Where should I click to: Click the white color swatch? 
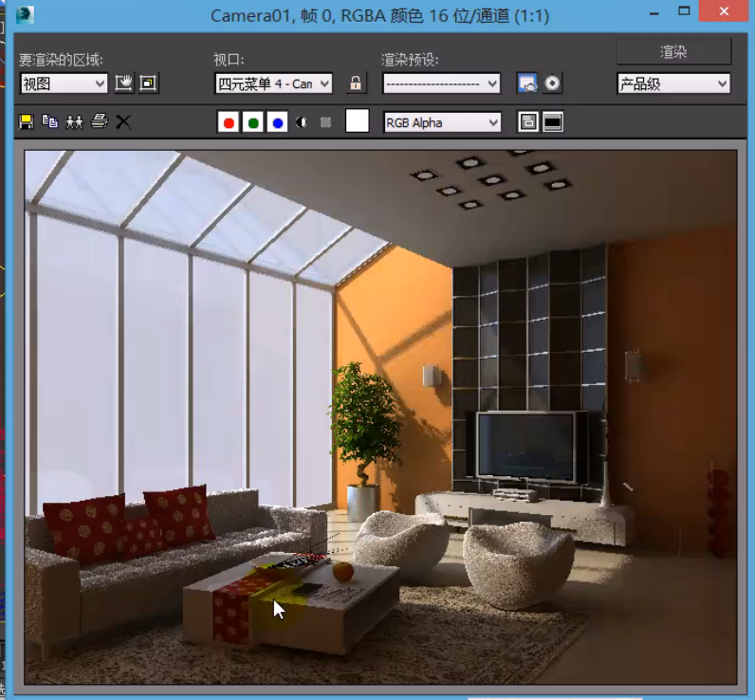tap(357, 121)
